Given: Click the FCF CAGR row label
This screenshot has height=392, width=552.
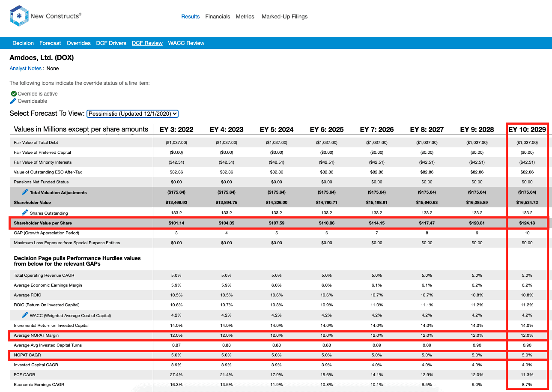Looking at the screenshot, I should 24,375.
